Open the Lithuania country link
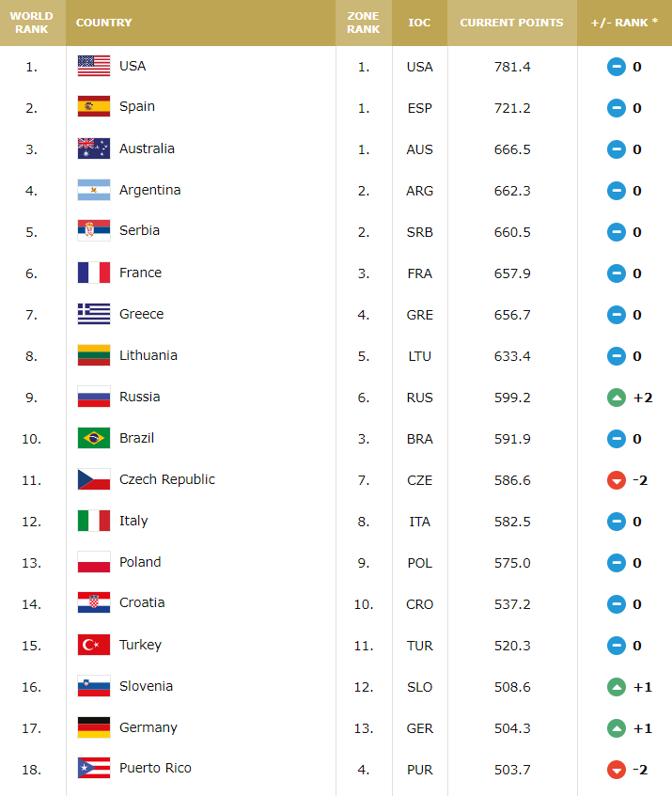Image resolution: width=672 pixels, height=796 pixels. click(x=148, y=355)
